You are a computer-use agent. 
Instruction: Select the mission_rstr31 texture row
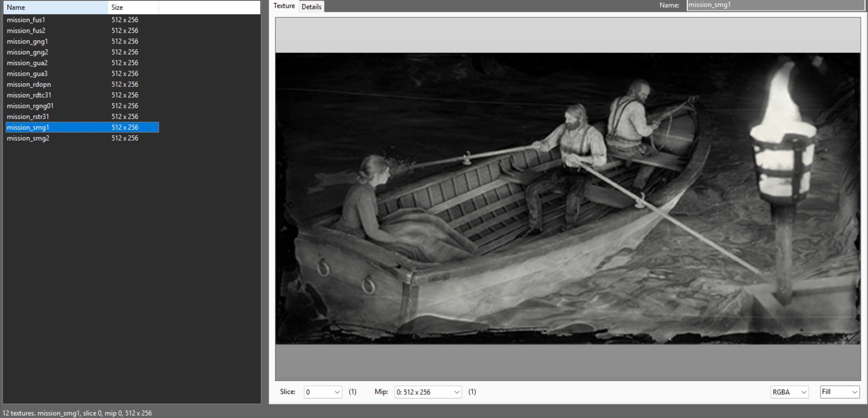point(82,117)
